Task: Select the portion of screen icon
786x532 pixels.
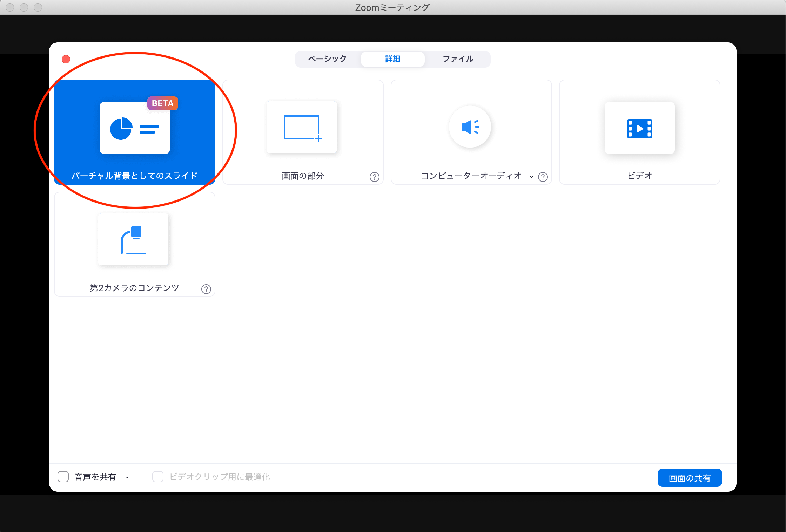Action: click(x=302, y=128)
